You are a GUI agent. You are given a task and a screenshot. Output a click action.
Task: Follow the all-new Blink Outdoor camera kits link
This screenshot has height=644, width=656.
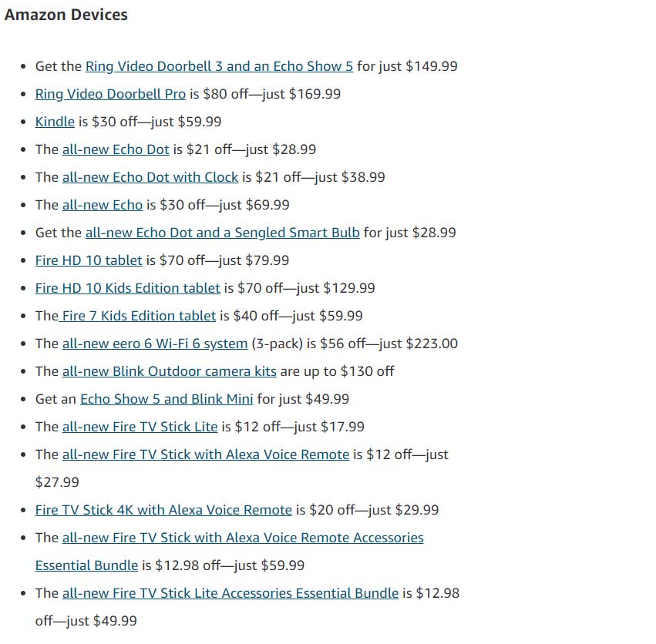[170, 371]
